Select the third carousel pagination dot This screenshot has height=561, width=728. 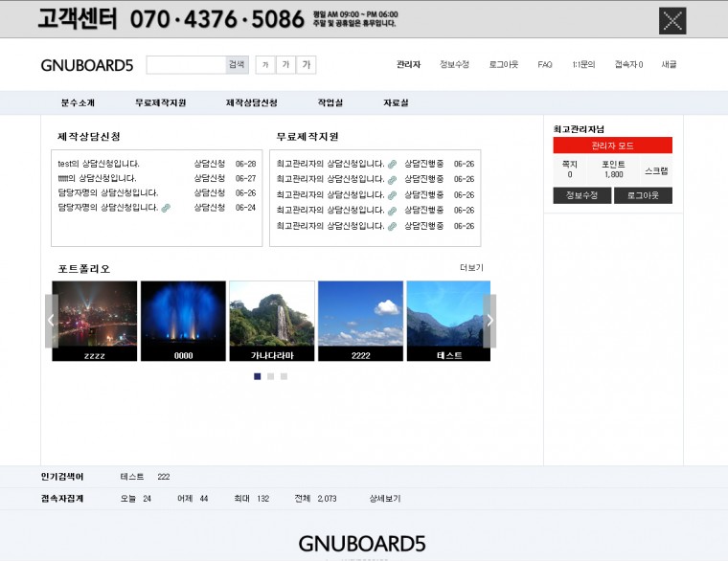[284, 376]
